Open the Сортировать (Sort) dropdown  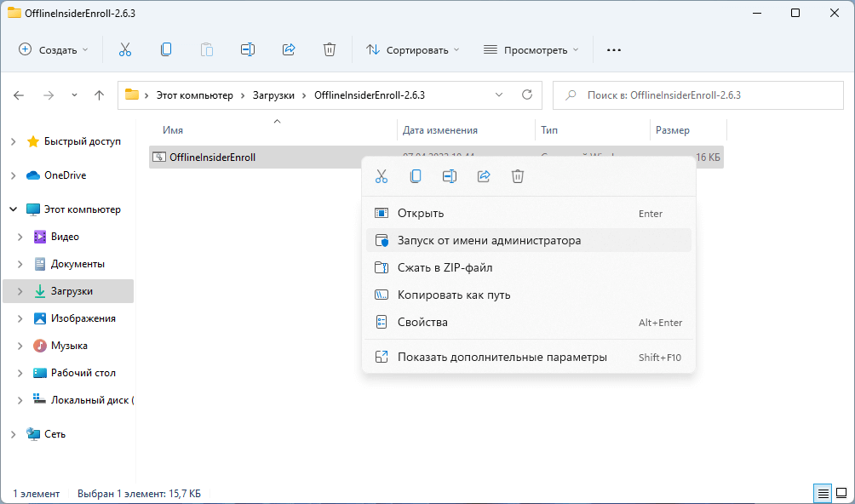click(413, 50)
